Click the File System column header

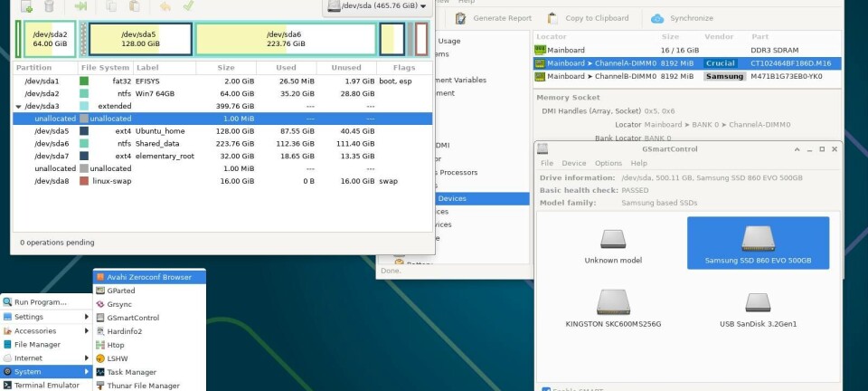tap(105, 68)
